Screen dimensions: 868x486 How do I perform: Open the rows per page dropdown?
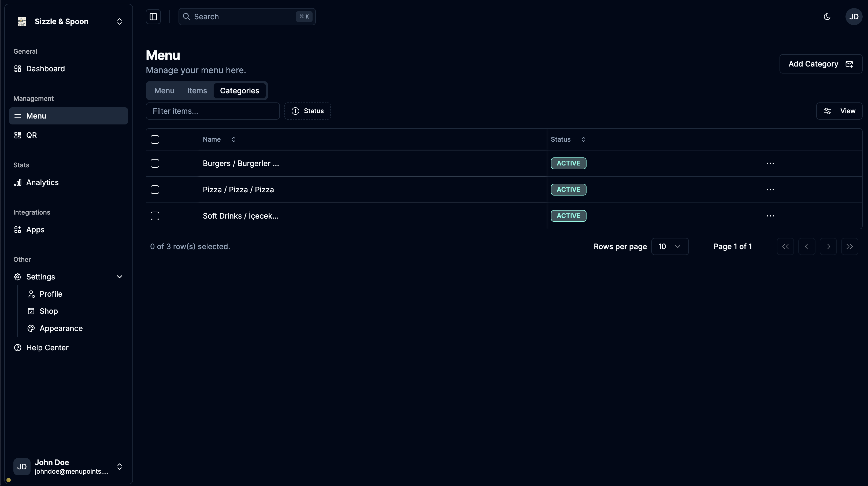670,247
